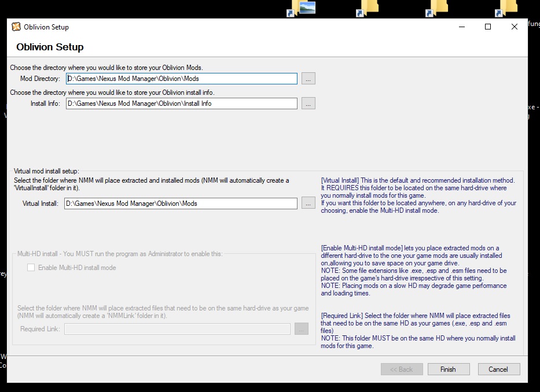The image size is (540, 392).
Task: Click the bold Oblivion Setup heading
Action: click(x=50, y=47)
